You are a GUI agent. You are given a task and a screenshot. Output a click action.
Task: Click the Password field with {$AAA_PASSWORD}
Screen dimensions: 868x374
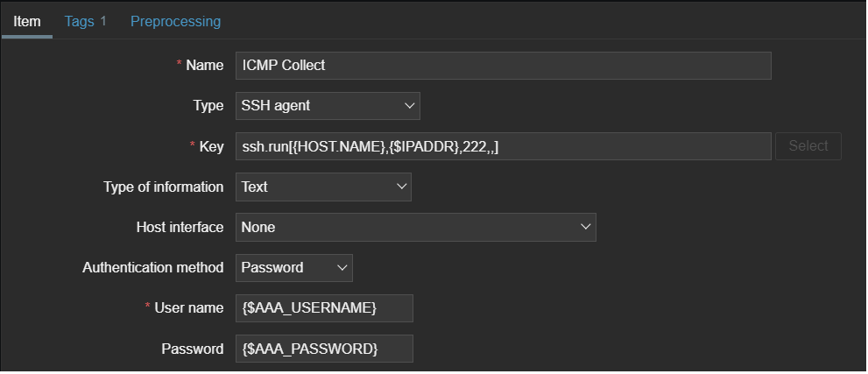point(324,349)
